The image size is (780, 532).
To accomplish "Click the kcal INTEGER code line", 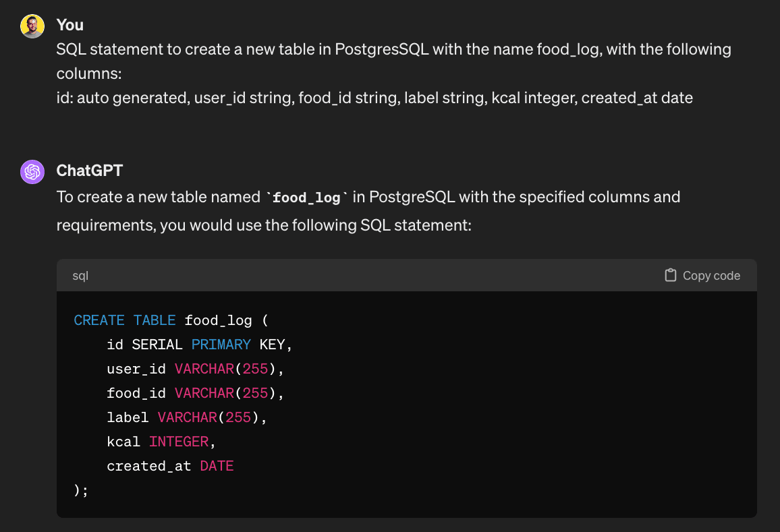I will (161, 442).
